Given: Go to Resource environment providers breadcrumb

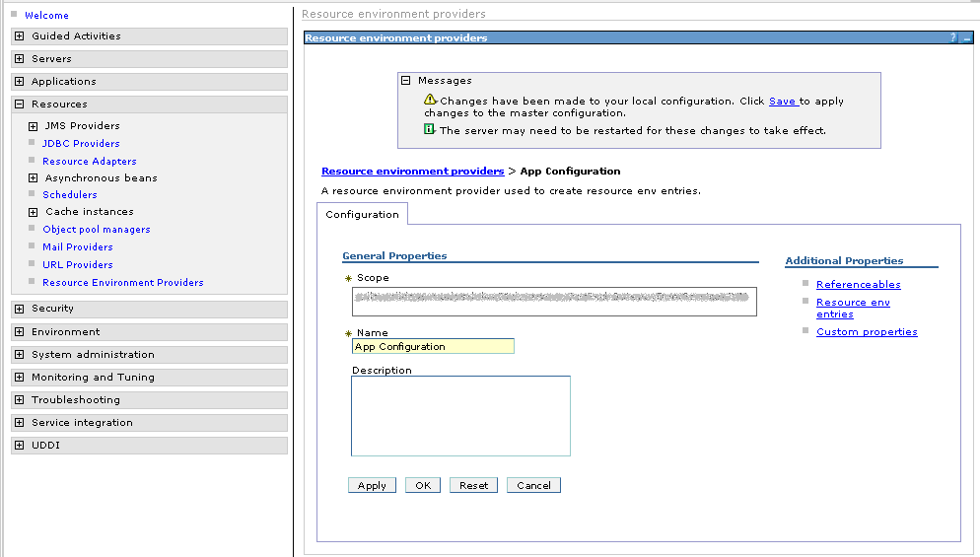Looking at the screenshot, I should [412, 172].
